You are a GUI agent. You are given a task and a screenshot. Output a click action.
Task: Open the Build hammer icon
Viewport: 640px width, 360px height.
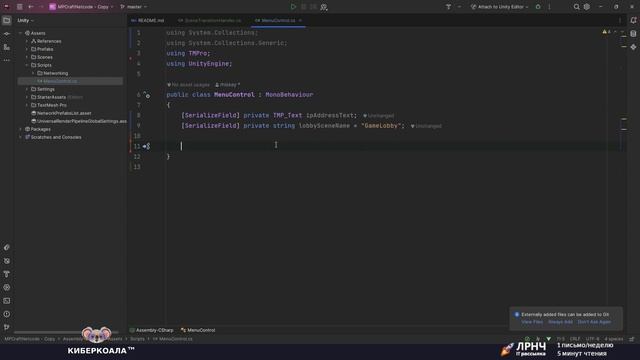click(x=448, y=7)
